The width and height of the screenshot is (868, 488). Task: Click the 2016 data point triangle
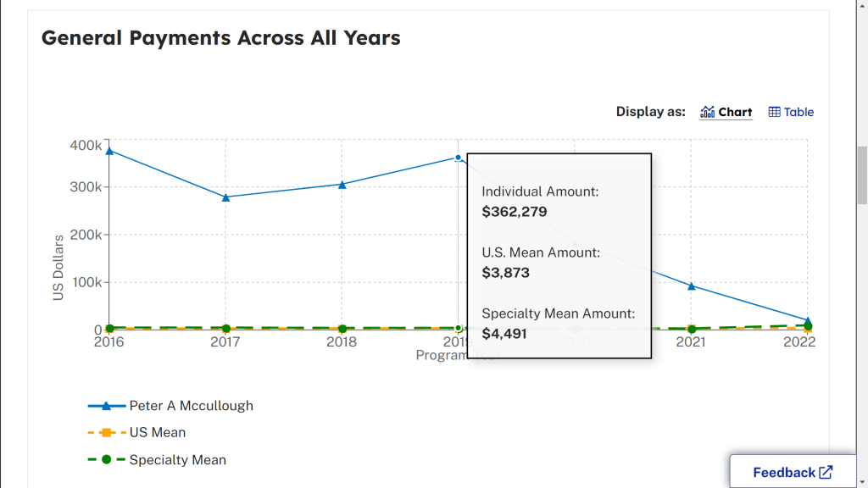click(109, 151)
